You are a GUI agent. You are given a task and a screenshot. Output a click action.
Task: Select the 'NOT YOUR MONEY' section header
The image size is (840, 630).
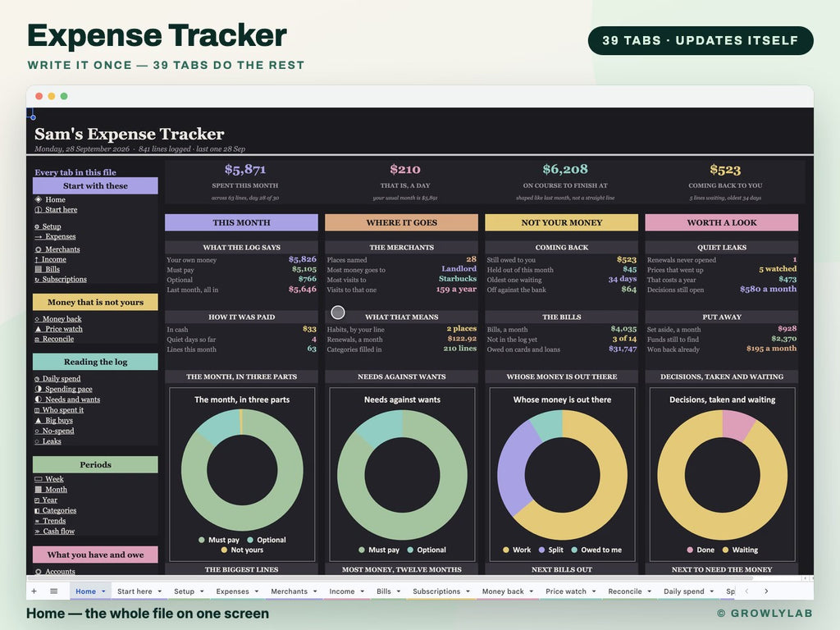(561, 222)
